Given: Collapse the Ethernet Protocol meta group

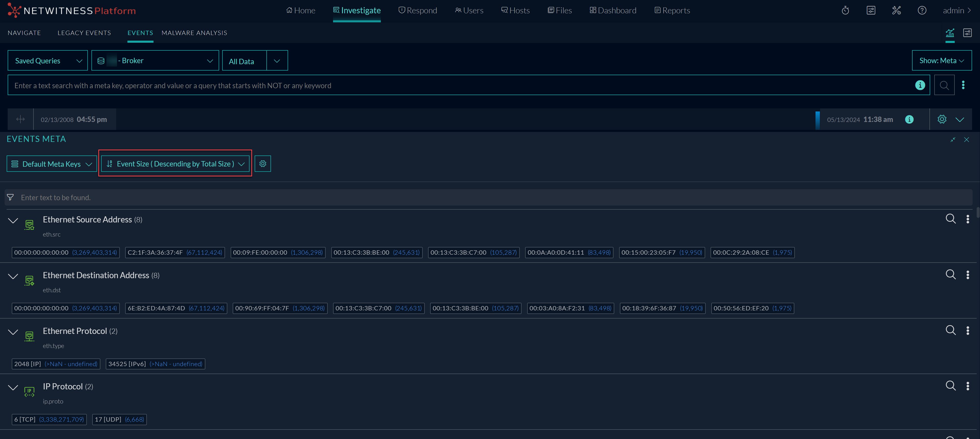Looking at the screenshot, I should tap(13, 332).
